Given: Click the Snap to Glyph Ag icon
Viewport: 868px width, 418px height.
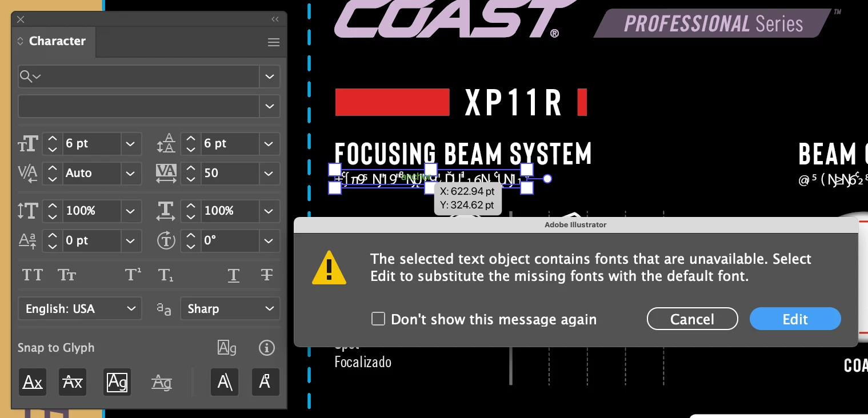Looking at the screenshot, I should click(x=227, y=347).
